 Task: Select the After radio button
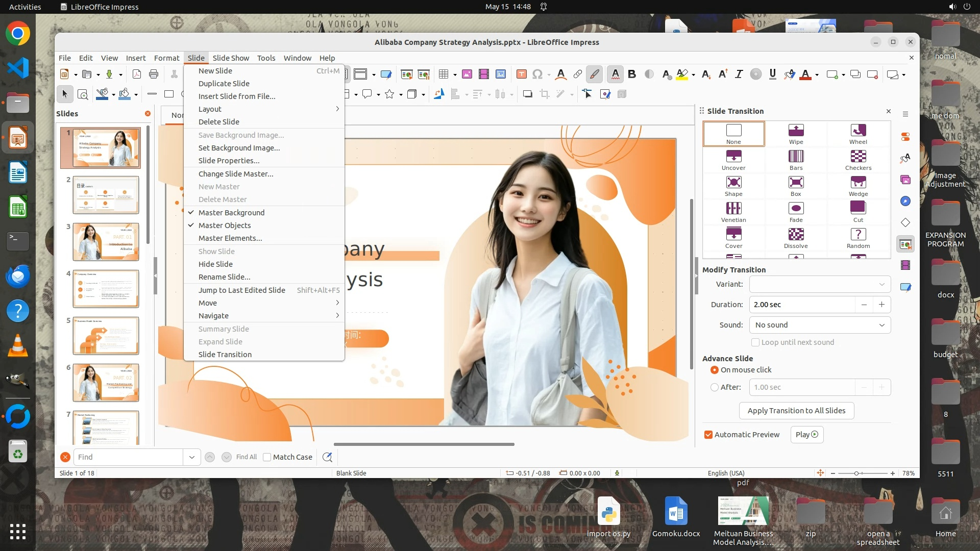tap(715, 387)
